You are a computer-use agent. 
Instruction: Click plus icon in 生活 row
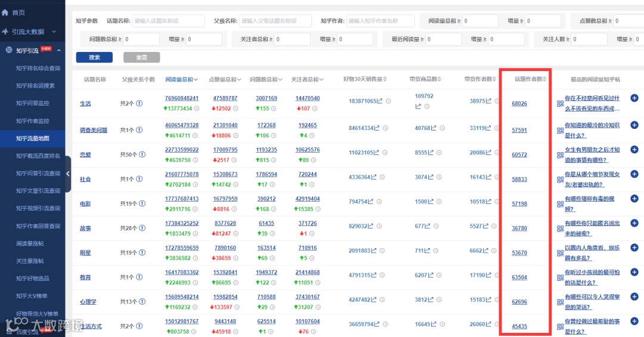pyautogui.click(x=634, y=98)
